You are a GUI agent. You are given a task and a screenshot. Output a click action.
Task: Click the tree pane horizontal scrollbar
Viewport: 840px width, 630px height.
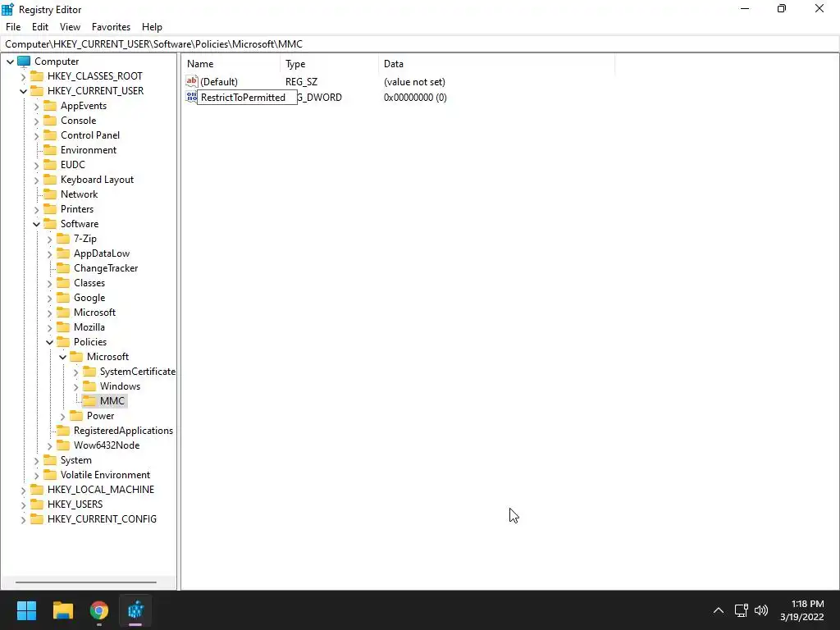click(x=85, y=582)
